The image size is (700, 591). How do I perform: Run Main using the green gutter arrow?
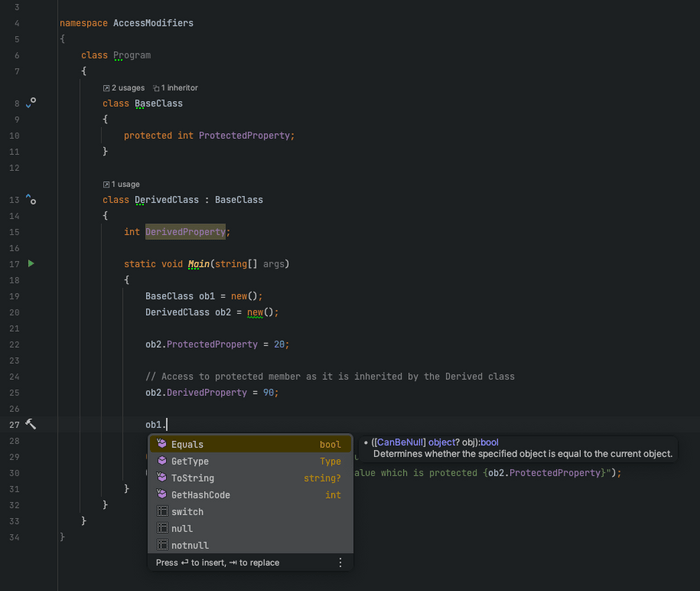click(31, 263)
